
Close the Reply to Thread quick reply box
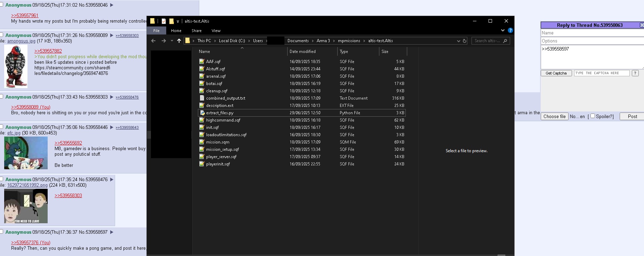642,25
